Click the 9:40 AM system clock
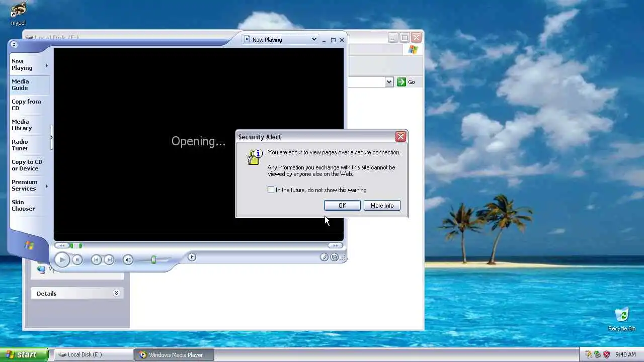This screenshot has height=362, width=644. click(x=625, y=354)
